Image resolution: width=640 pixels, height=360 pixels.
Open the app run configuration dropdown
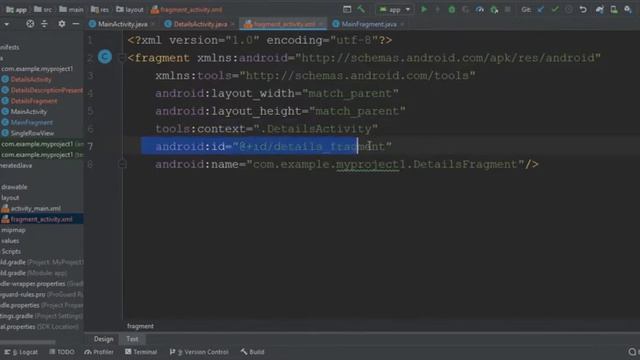click(394, 9)
